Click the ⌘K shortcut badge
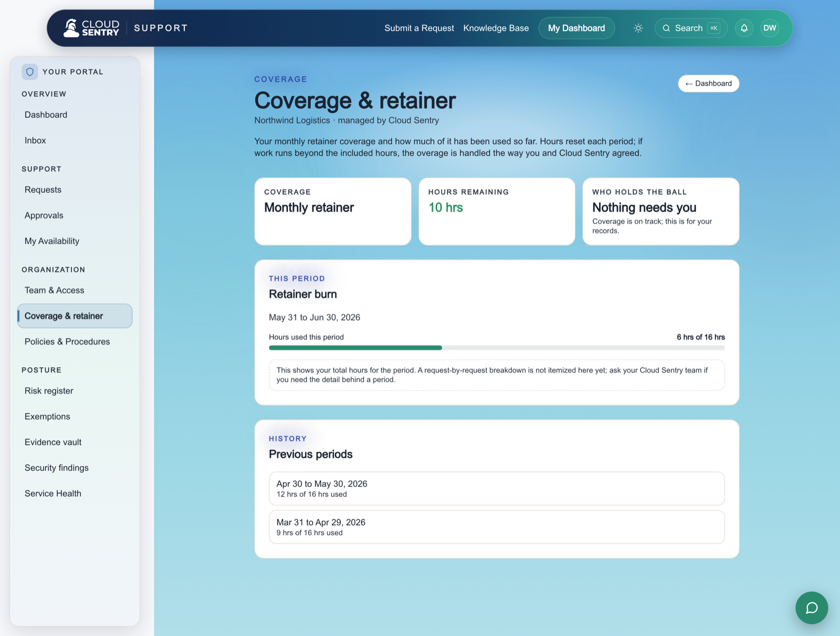This screenshot has height=636, width=840. coord(714,28)
